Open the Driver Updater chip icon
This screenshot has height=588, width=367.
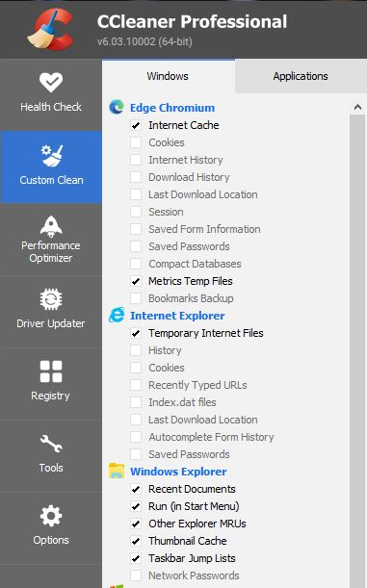pyautogui.click(x=51, y=299)
